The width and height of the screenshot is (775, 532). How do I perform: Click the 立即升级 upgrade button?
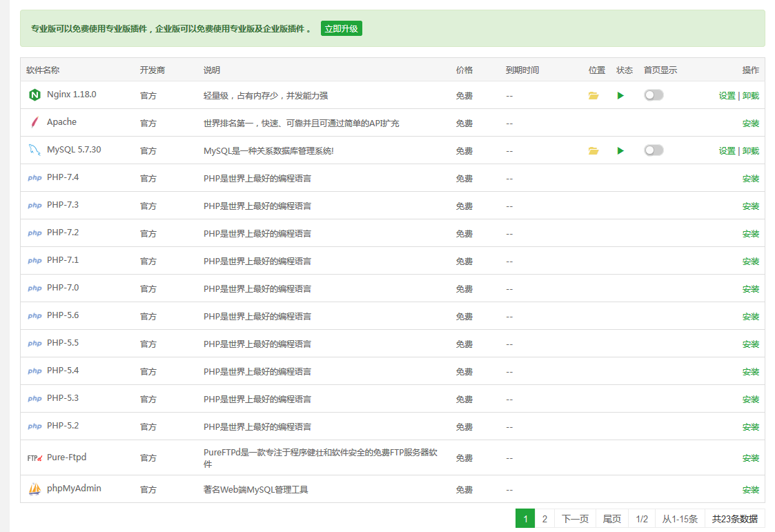pyautogui.click(x=341, y=29)
